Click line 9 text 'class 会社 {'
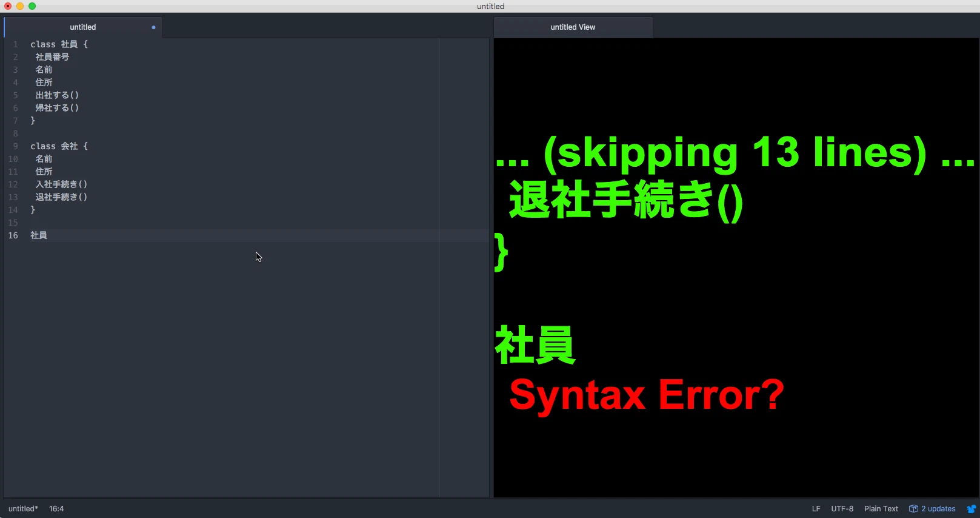Viewport: 980px width, 518px height. [59, 146]
